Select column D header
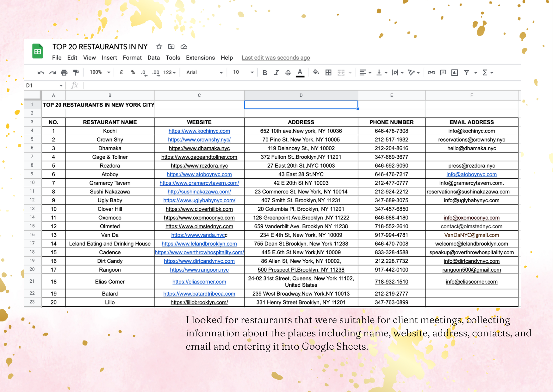 point(301,95)
